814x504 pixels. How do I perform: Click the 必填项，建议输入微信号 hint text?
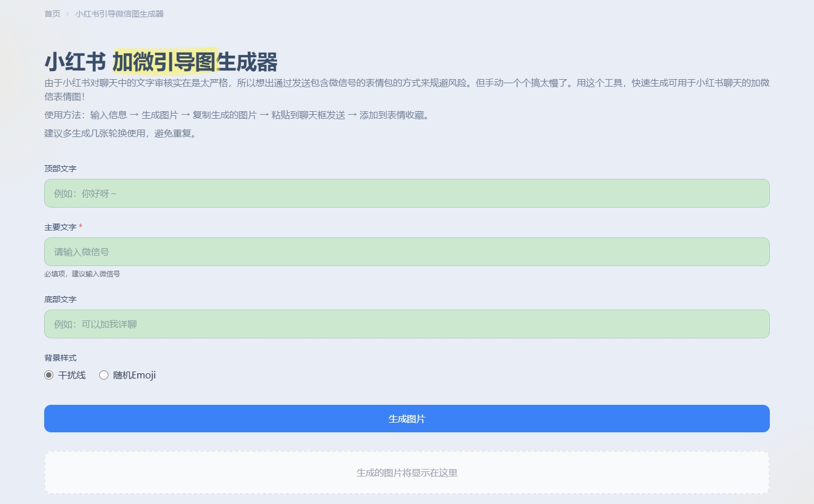(x=82, y=274)
